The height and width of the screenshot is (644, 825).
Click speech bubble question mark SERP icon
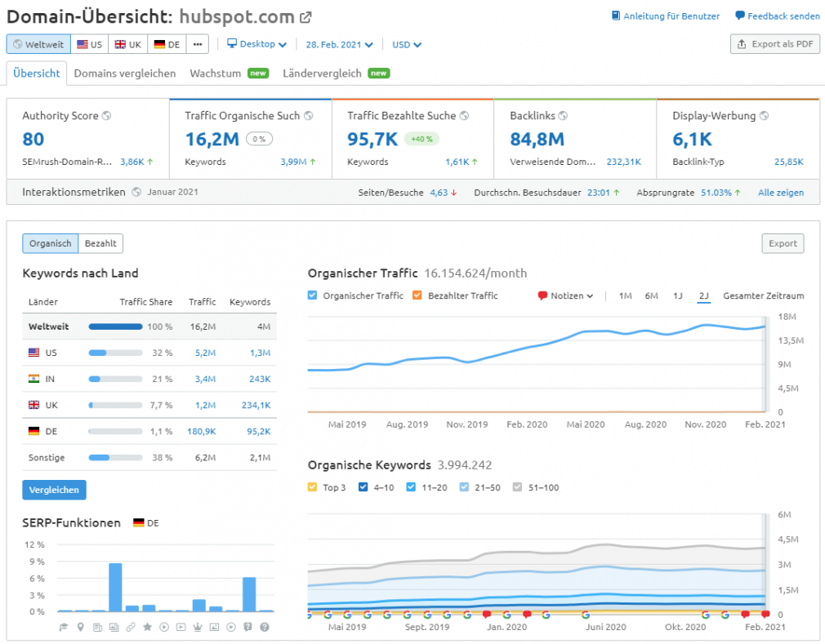247,627
